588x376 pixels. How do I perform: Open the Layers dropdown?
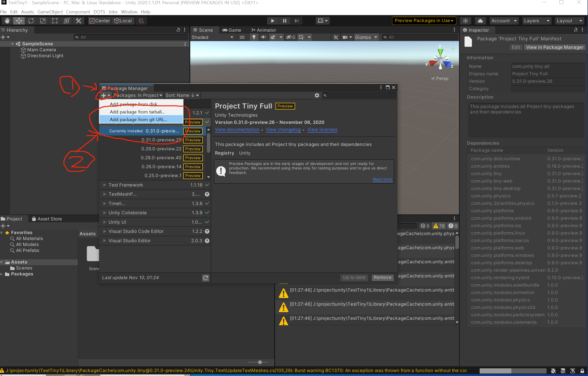pos(536,21)
